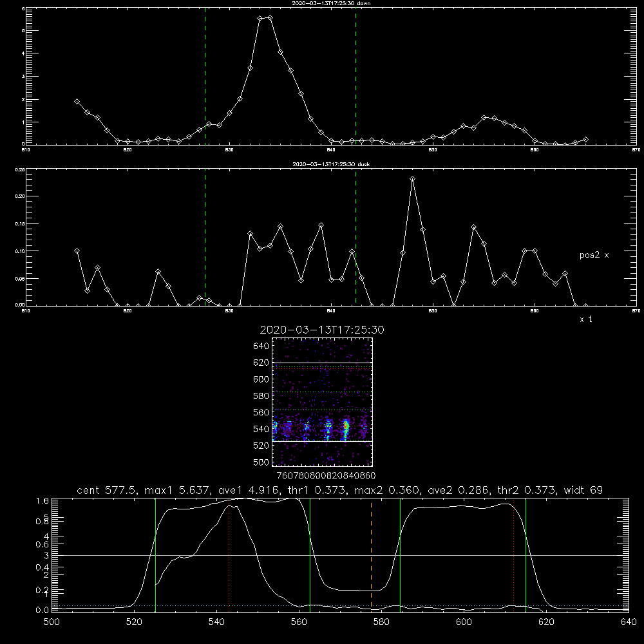This screenshot has width=644, height=644.
Task: Click the blue dotted baseline in bottom plot
Action: 339,605
